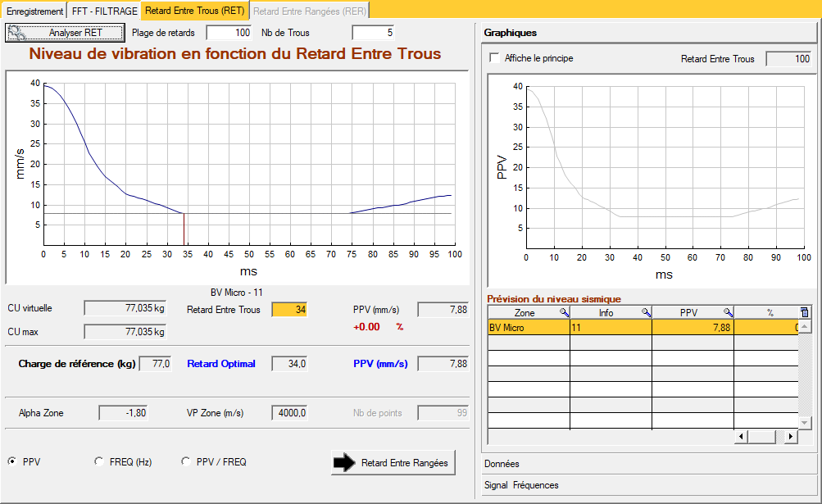822x504 pixels.
Task: Click the 'BV Micro - 11' label below the chart
Action: (x=236, y=292)
